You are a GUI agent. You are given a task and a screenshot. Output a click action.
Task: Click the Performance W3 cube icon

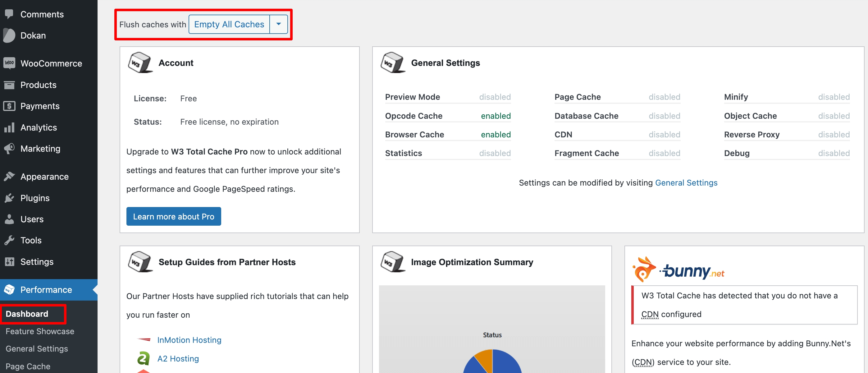(9, 289)
